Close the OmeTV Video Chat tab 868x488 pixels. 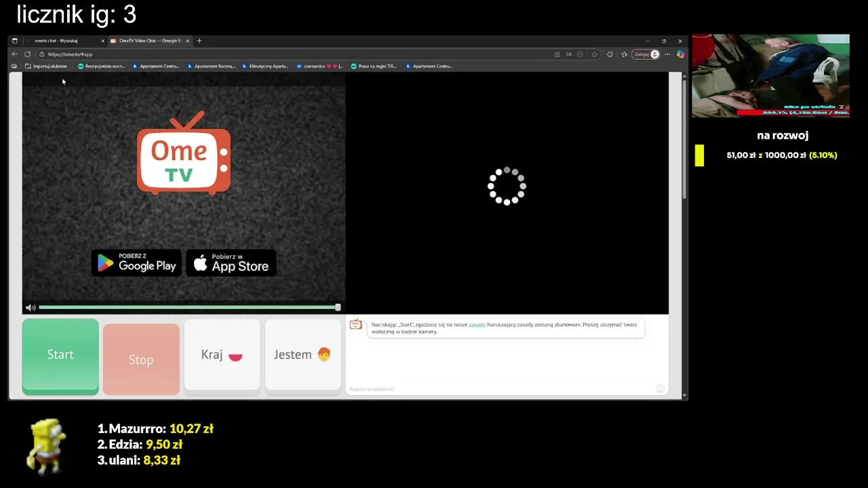[187, 41]
